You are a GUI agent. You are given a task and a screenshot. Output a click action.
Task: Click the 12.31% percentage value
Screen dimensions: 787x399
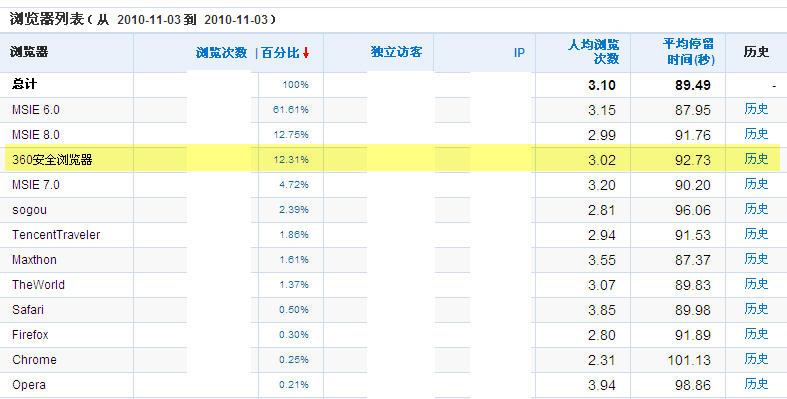point(291,160)
